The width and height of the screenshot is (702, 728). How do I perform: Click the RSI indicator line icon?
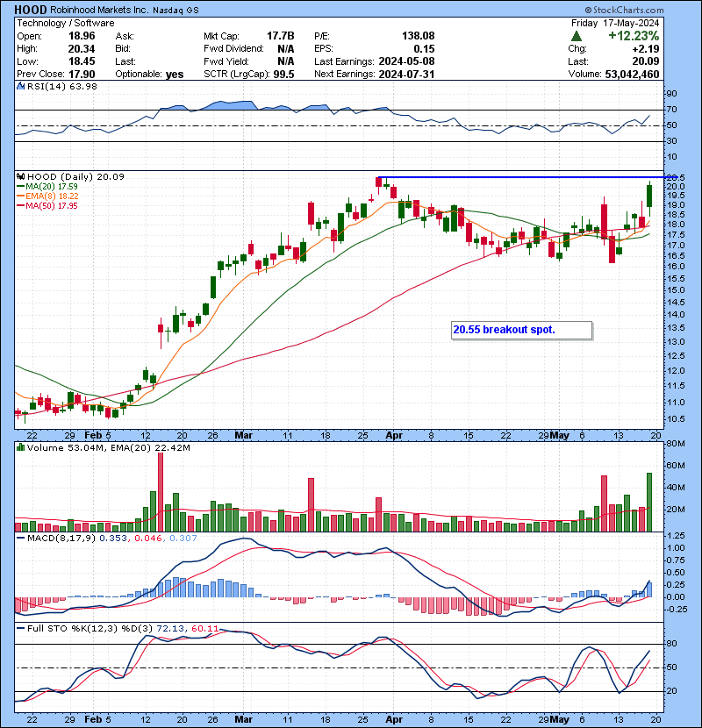20,86
